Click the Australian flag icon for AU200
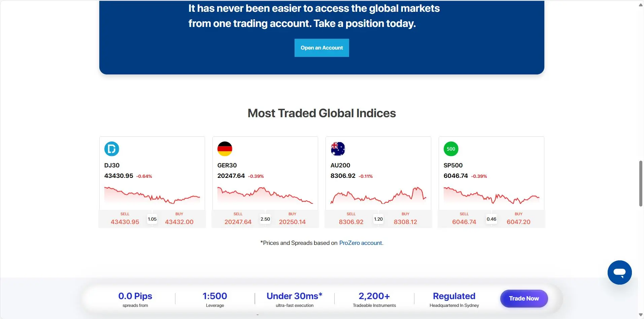 pyautogui.click(x=338, y=149)
